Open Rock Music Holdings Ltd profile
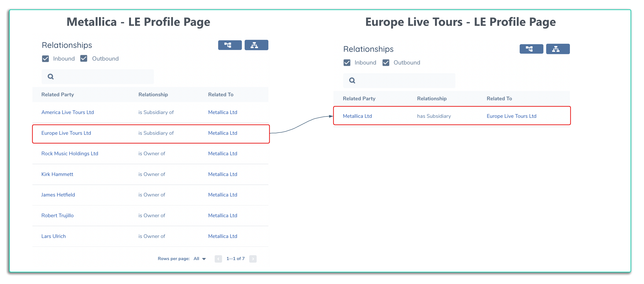The width and height of the screenshot is (644, 284). (70, 154)
